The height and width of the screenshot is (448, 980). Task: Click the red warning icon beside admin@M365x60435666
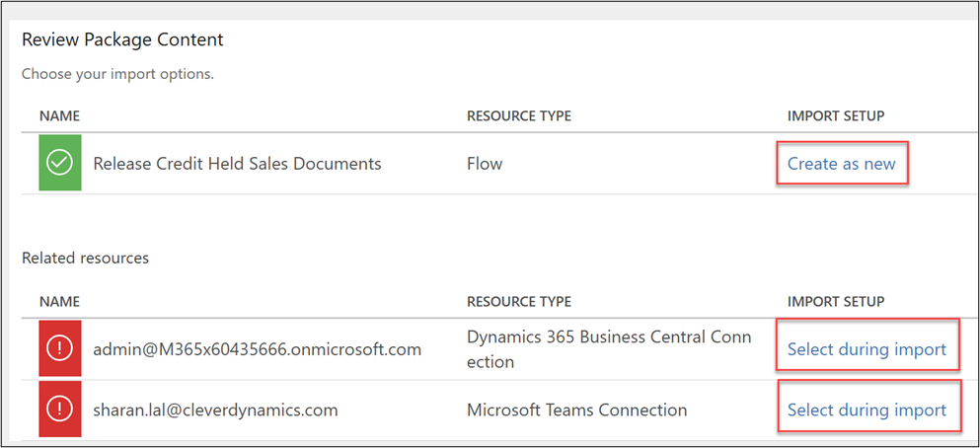[60, 349]
